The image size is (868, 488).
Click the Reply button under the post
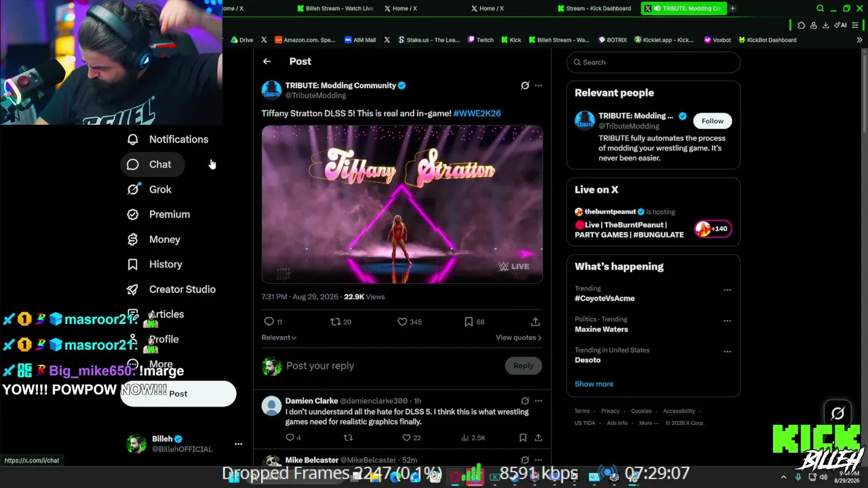524,366
